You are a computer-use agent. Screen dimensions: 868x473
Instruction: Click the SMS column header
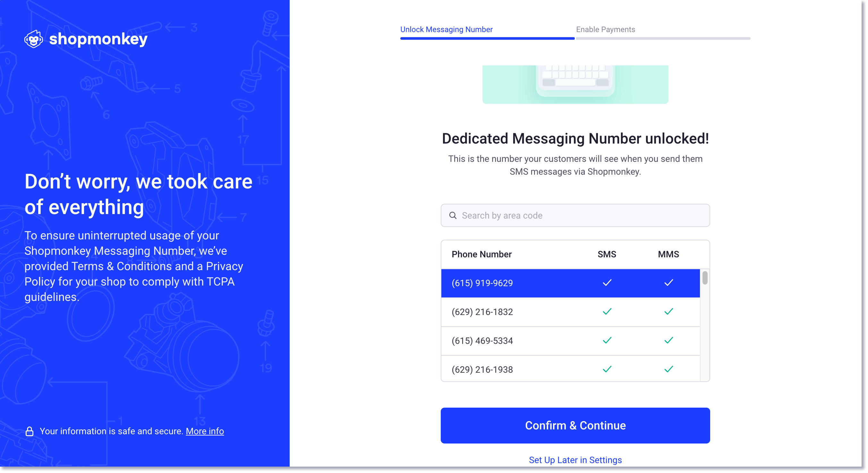pos(607,254)
